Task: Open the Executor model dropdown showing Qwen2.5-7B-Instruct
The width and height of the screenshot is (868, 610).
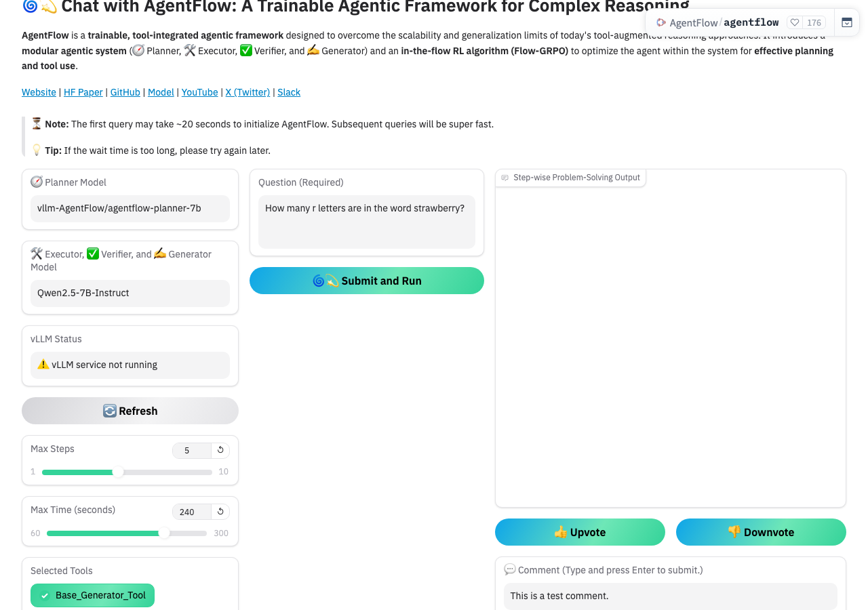Action: click(130, 293)
